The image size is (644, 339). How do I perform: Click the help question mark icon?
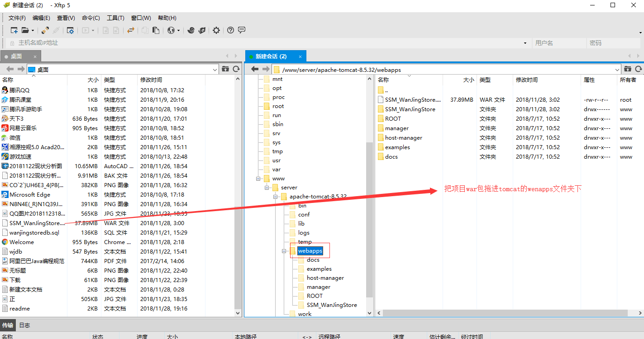coord(231,30)
